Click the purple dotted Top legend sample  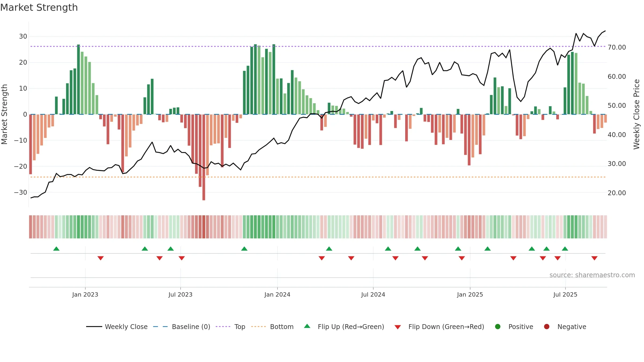pyautogui.click(x=223, y=327)
